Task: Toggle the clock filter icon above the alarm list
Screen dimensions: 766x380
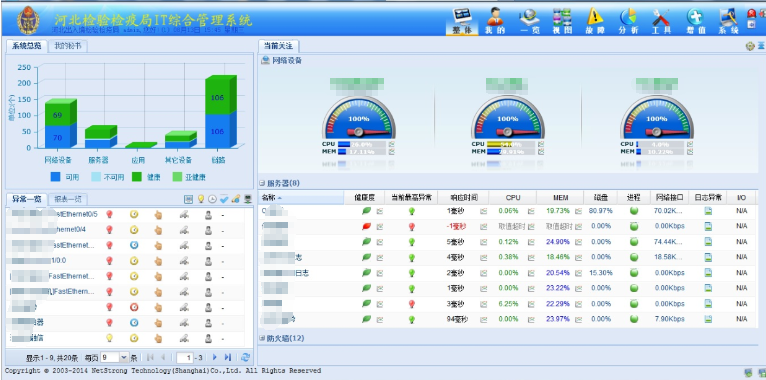Action: click(213, 199)
